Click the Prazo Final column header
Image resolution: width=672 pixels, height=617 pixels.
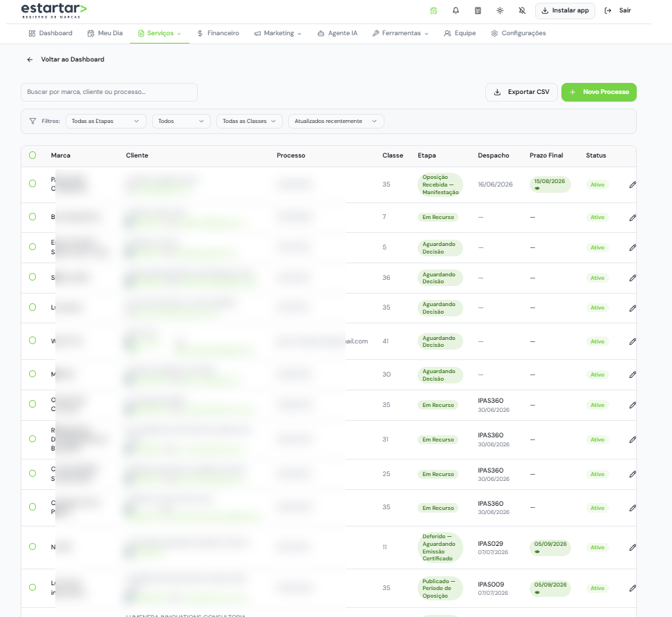(x=546, y=155)
